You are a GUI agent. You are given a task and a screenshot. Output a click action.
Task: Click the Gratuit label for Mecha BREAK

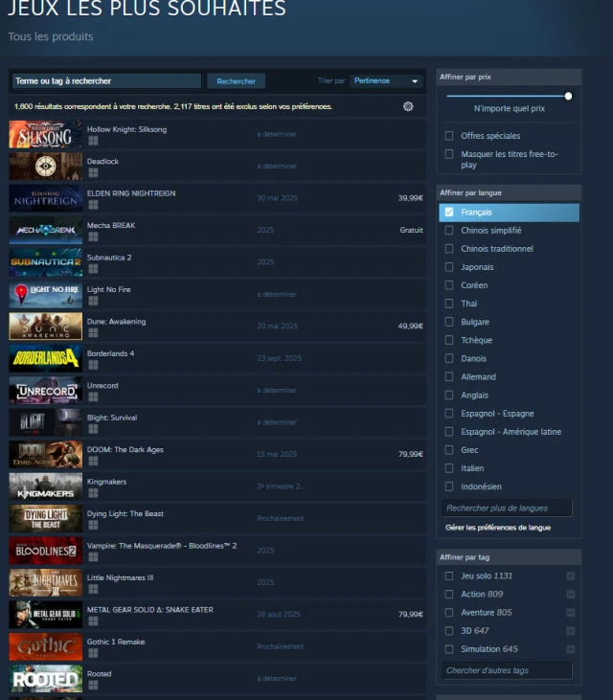(x=411, y=231)
